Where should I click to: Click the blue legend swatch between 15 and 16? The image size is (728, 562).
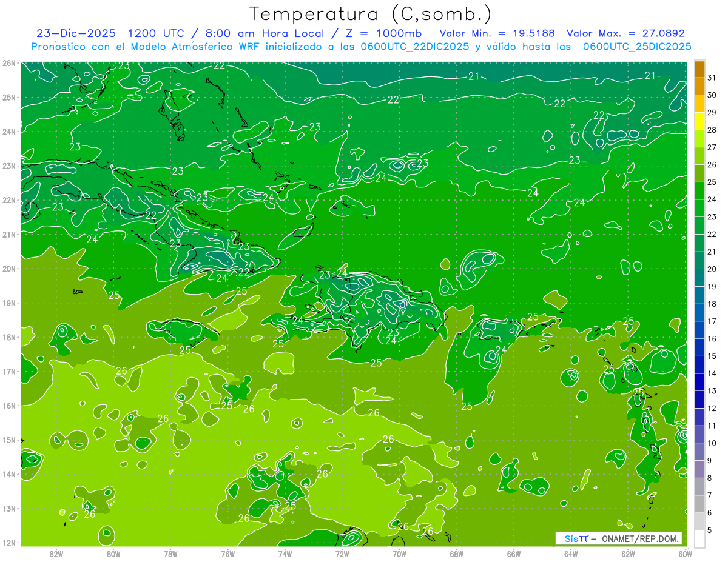click(x=699, y=347)
